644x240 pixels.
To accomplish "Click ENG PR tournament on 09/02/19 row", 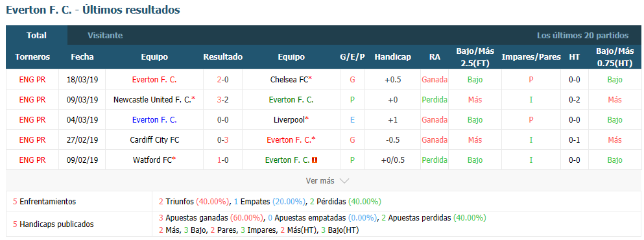I will [x=32, y=160].
